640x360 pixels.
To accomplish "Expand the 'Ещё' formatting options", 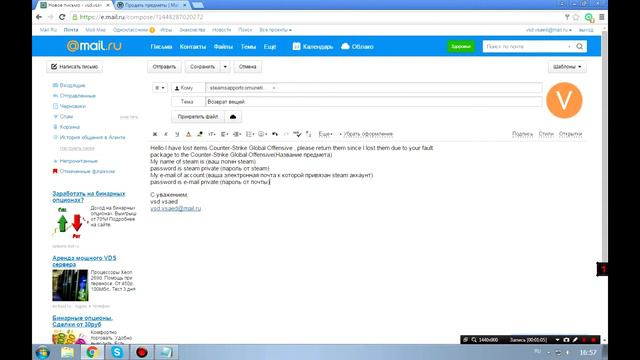I will 325,134.
